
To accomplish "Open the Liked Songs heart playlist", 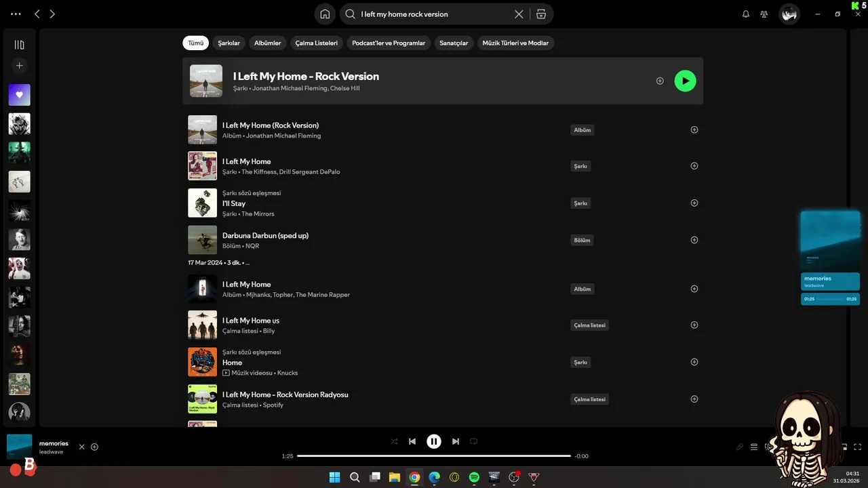I will (19, 95).
